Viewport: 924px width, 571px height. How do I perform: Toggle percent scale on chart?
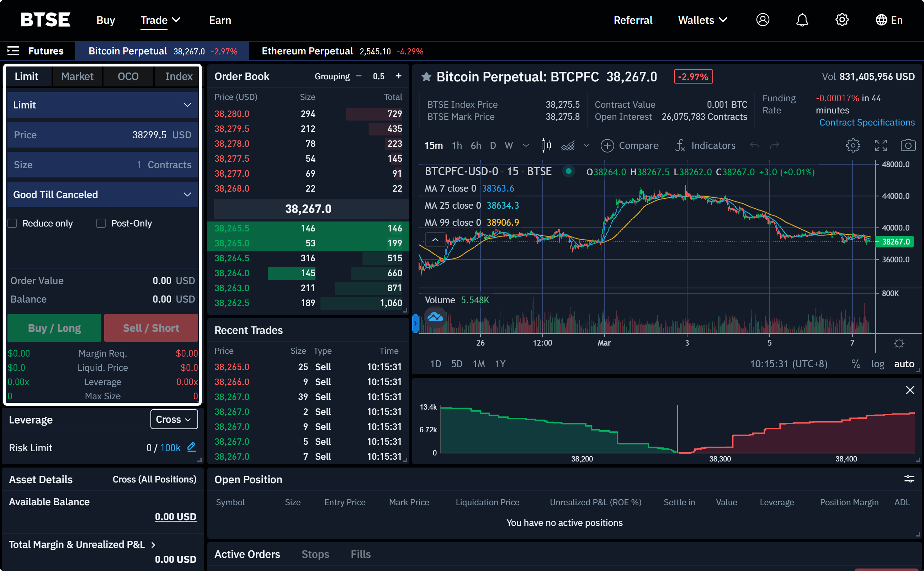tap(856, 364)
